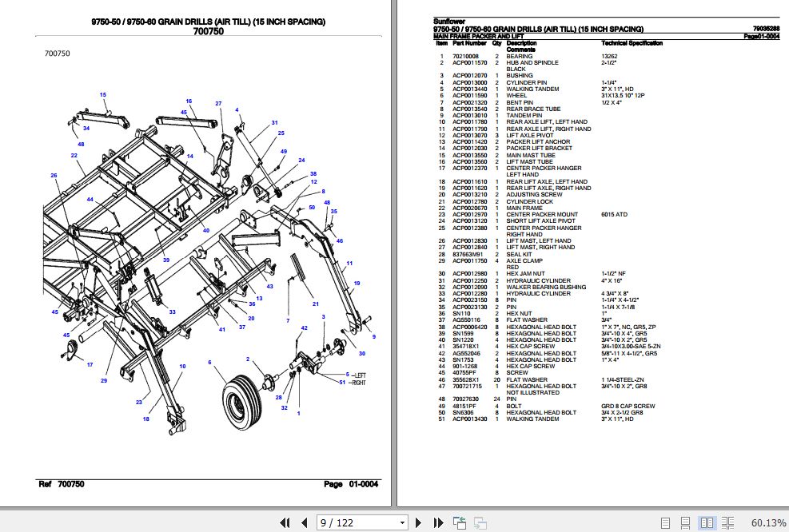This screenshot has width=789, height=532.
Task: Go to the first page
Action: pyautogui.click(x=285, y=523)
